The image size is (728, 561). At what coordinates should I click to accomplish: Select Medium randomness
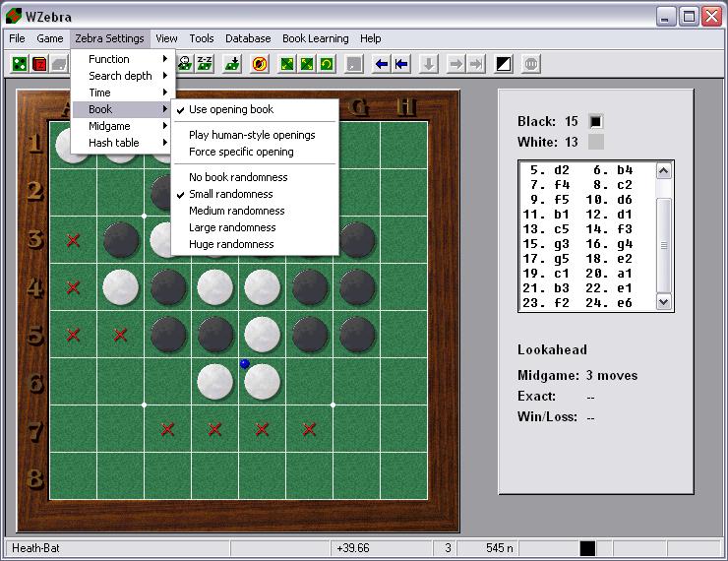(x=255, y=211)
